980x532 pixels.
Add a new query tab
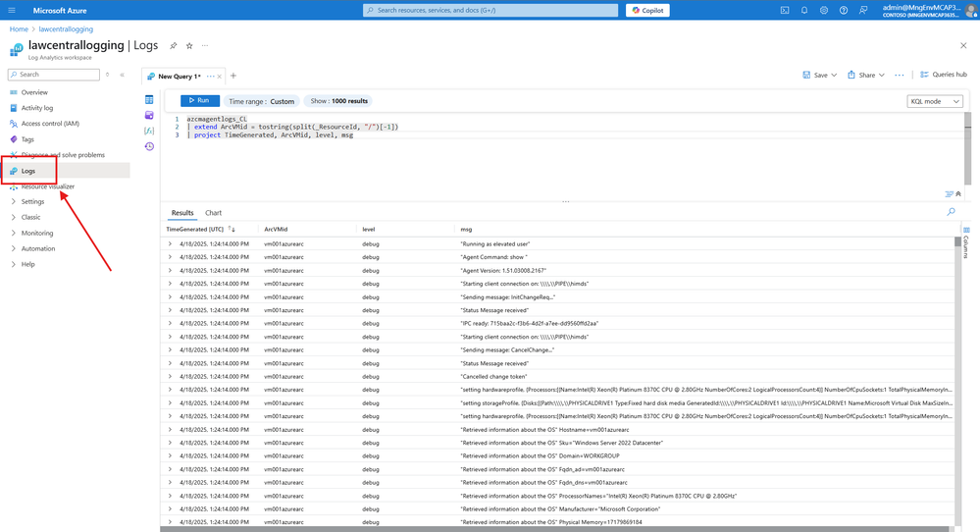click(233, 76)
